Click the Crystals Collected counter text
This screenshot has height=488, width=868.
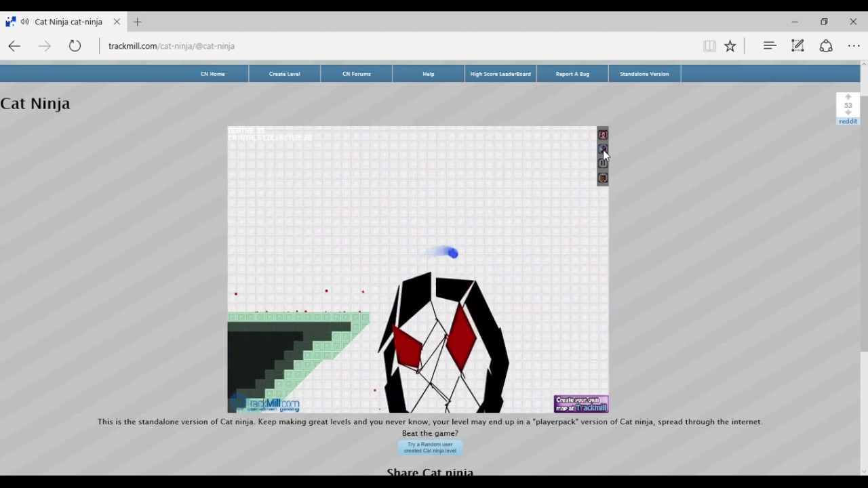pos(270,138)
